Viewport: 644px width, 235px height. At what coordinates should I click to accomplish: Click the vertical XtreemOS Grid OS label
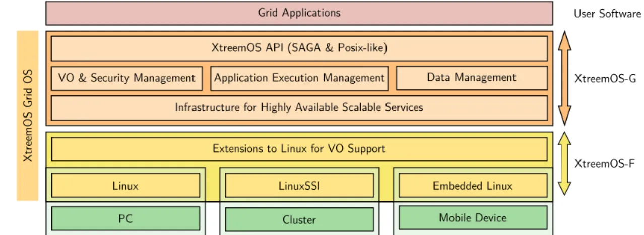pos(28,115)
